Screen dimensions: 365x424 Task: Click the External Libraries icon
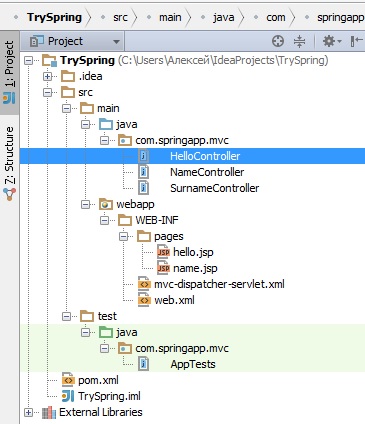pyautogui.click(x=49, y=412)
